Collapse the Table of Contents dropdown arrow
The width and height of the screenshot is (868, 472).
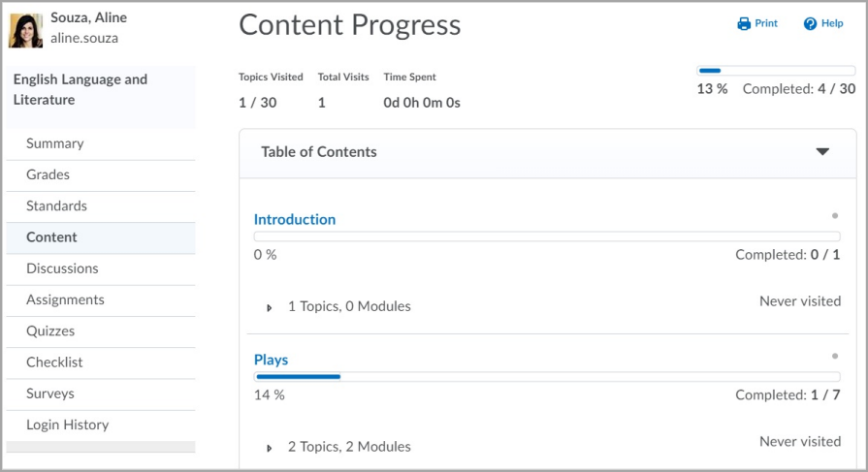(822, 151)
